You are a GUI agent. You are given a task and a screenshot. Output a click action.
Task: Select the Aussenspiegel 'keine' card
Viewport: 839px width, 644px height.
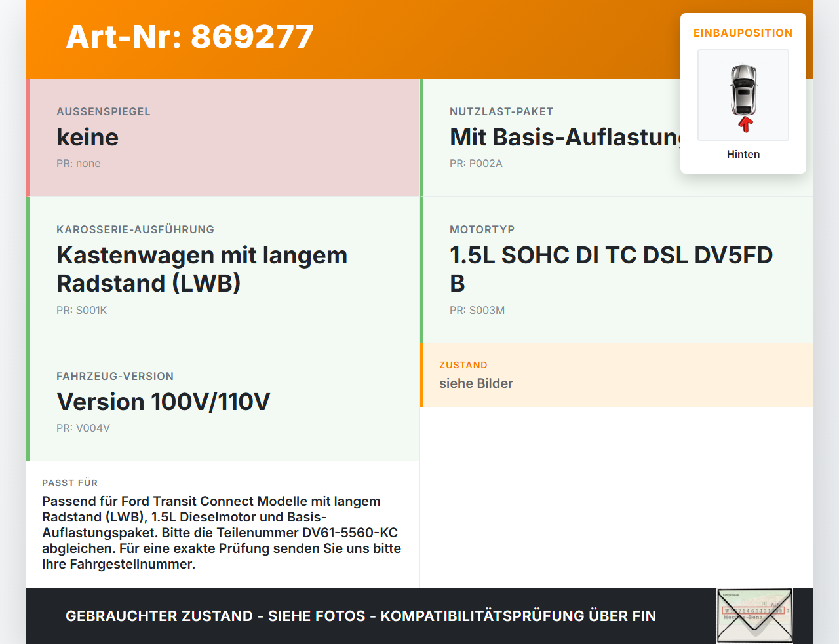tap(223, 138)
